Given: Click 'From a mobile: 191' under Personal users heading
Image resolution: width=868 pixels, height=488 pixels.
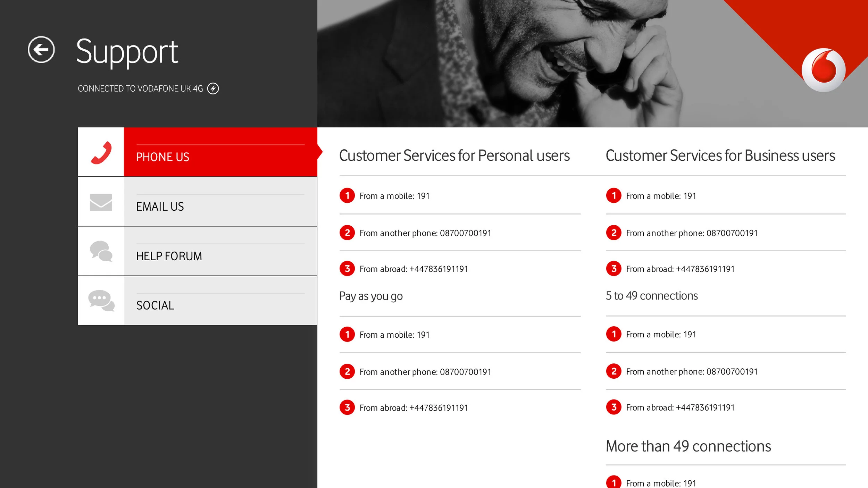Looking at the screenshot, I should pyautogui.click(x=394, y=196).
